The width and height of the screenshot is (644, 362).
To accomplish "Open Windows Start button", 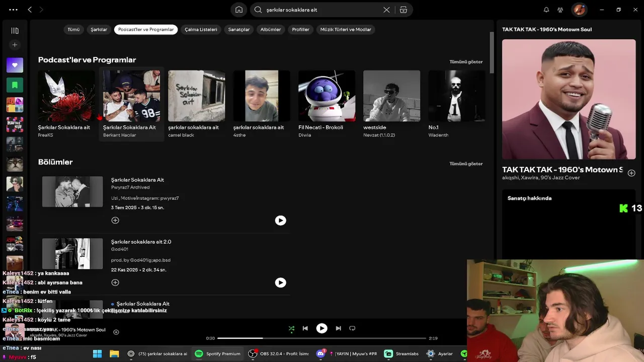I will pos(98,354).
